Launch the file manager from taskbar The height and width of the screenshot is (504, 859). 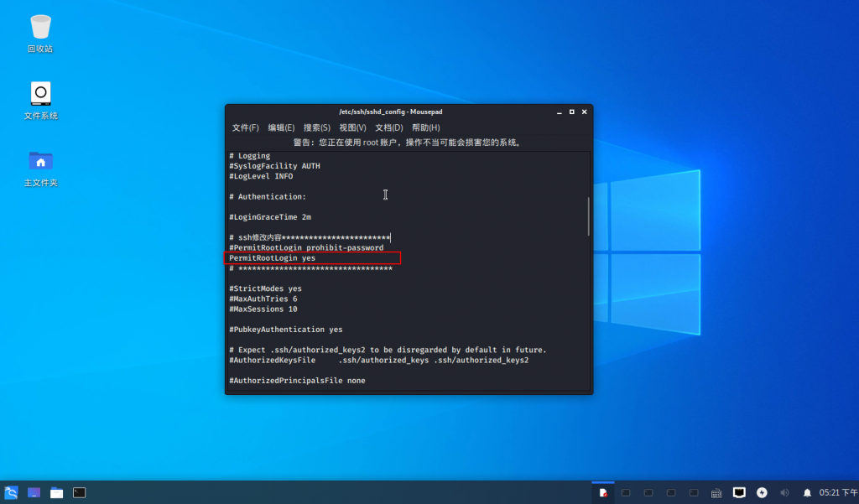pos(56,492)
